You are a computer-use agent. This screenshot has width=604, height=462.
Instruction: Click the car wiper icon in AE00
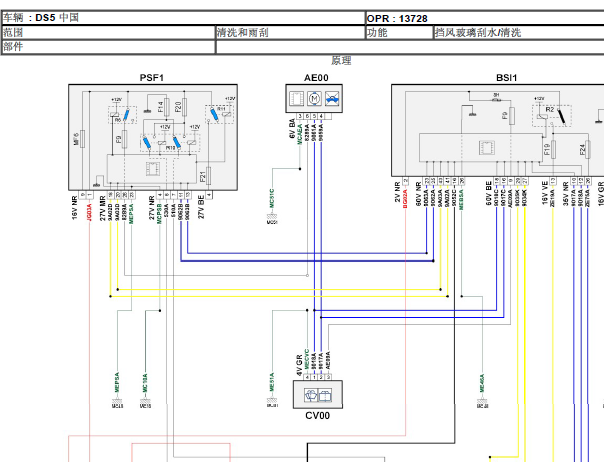point(331,100)
